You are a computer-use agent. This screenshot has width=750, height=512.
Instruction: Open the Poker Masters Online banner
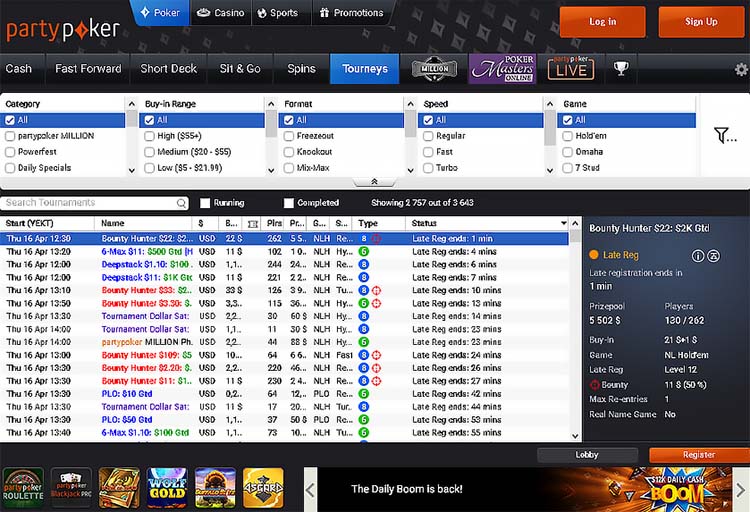coord(502,68)
